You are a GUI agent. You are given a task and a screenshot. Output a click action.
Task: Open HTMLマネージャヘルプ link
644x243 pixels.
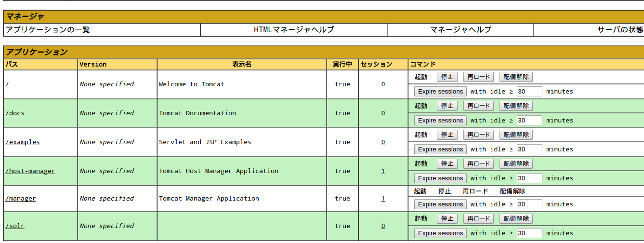tap(294, 30)
